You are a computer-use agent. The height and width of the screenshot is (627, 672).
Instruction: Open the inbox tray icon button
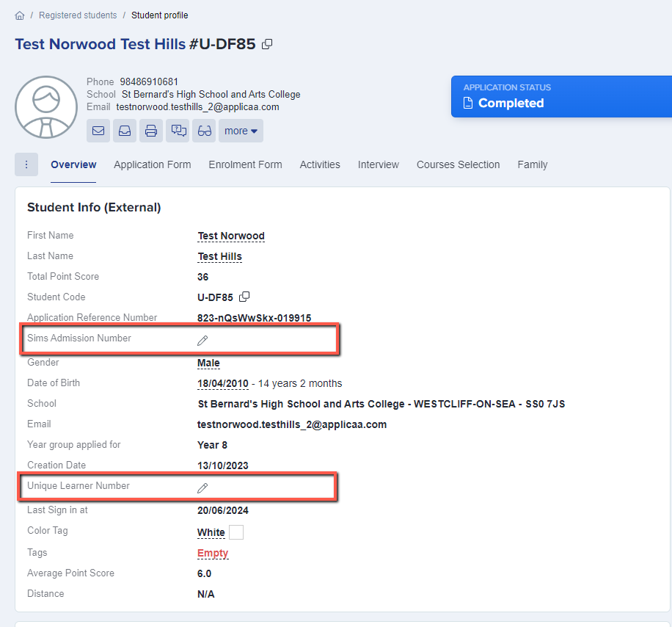125,131
